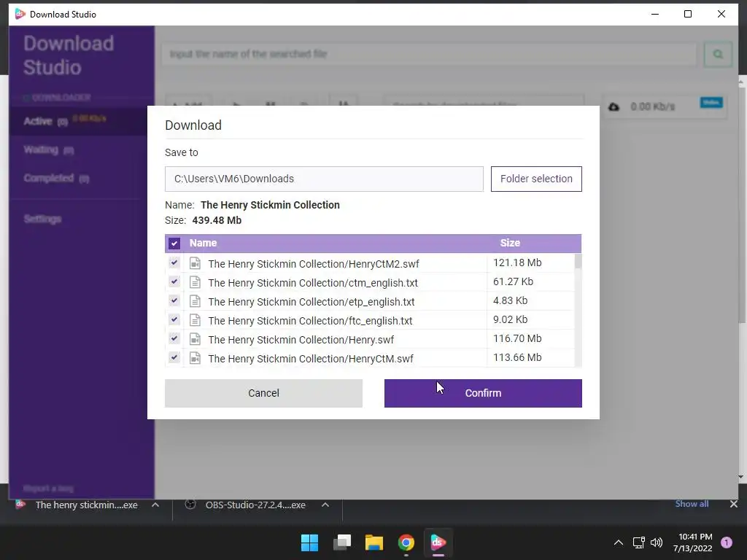Select the etp_english.txt file name
The height and width of the screenshot is (560, 747).
pyautogui.click(x=311, y=302)
